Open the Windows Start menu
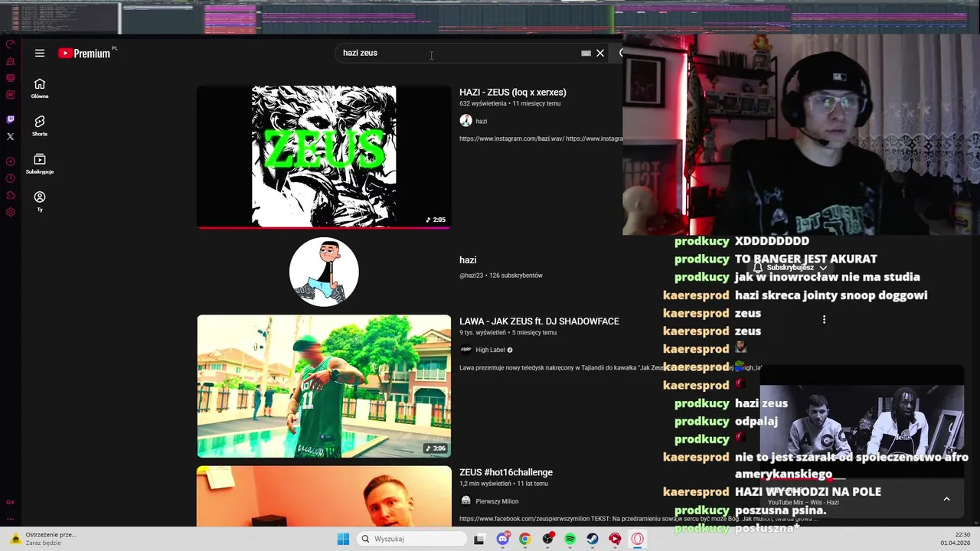Screen dimensions: 980x551 pyautogui.click(x=343, y=539)
